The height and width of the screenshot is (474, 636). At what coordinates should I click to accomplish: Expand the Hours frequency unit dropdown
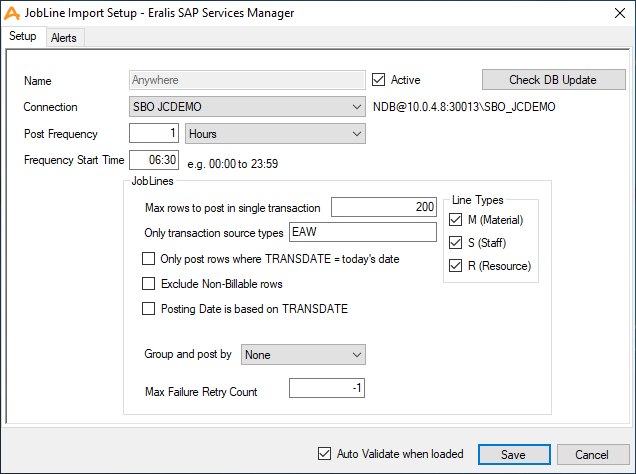click(275, 133)
